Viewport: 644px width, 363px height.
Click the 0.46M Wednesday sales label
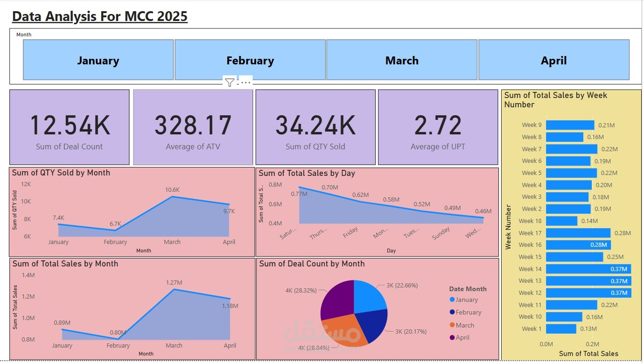[483, 211]
